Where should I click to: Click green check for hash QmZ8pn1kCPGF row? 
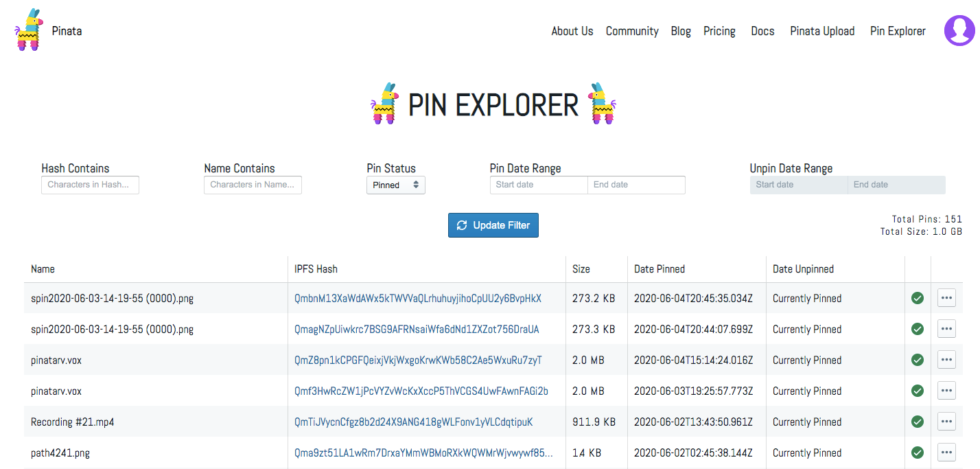[918, 360]
